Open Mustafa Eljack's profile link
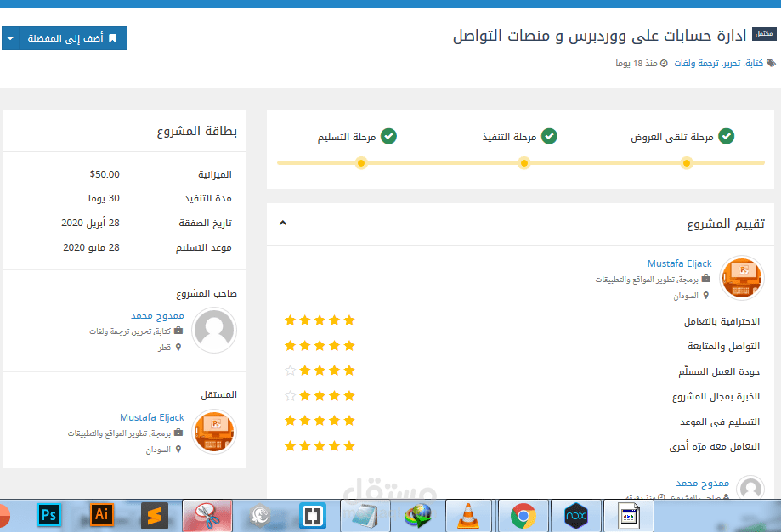Viewport: 781px width, 532px height. click(679, 263)
